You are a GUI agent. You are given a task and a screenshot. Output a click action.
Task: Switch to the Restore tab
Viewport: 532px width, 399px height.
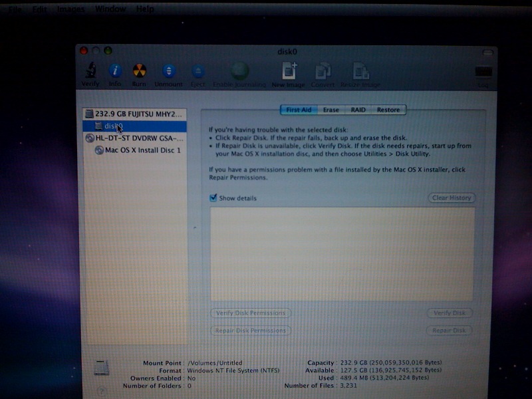tap(388, 110)
